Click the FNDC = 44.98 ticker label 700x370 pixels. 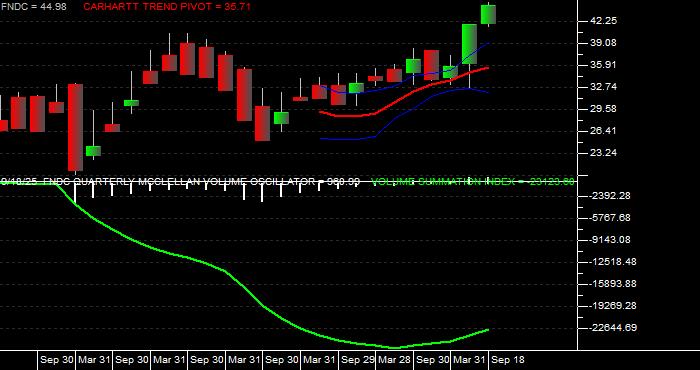[33, 6]
